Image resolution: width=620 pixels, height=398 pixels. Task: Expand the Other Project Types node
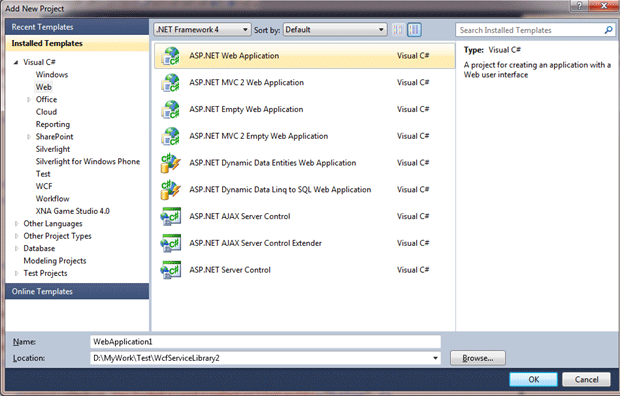[x=16, y=236]
